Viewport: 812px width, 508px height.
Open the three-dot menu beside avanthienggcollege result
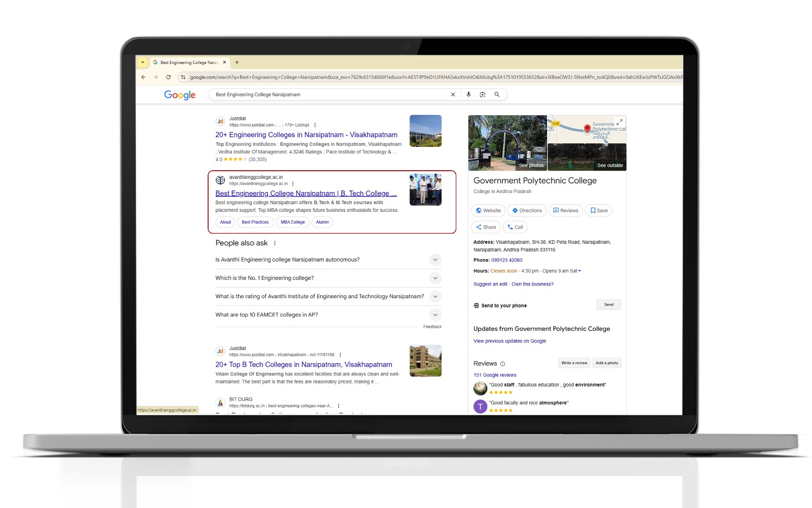tap(293, 184)
